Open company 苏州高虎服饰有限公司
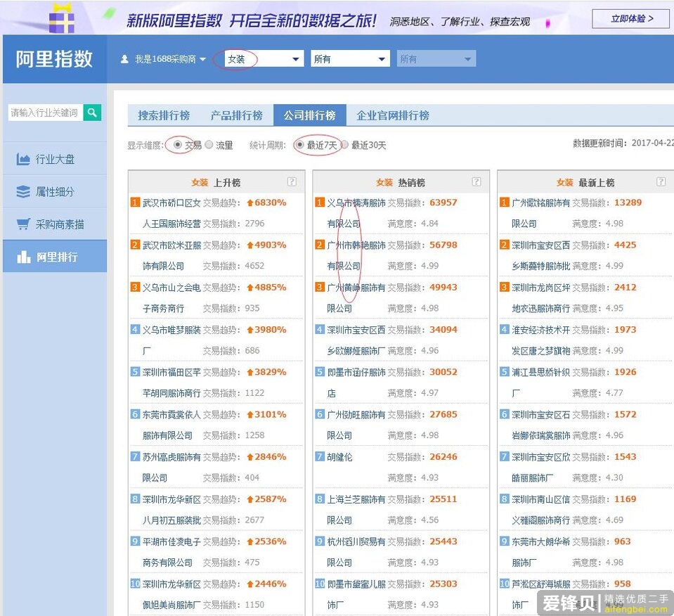Image resolution: width=674 pixels, height=616 pixels. [x=171, y=467]
